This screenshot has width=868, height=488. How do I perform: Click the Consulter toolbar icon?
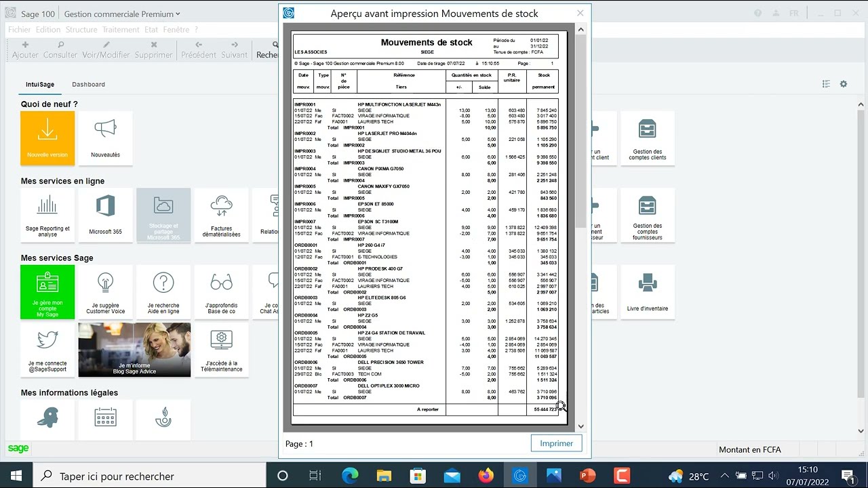click(x=60, y=49)
